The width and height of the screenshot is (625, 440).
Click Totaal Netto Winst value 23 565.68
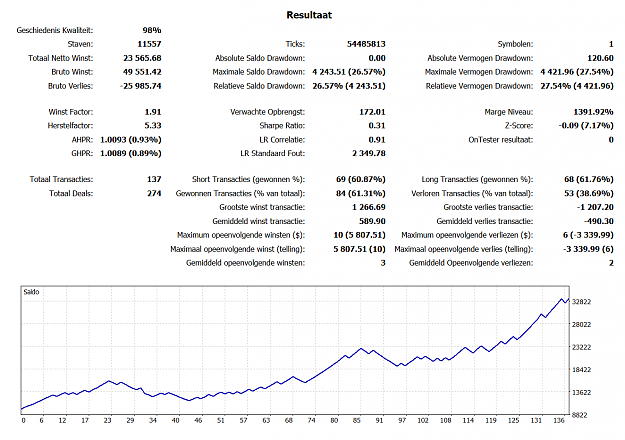(x=142, y=58)
